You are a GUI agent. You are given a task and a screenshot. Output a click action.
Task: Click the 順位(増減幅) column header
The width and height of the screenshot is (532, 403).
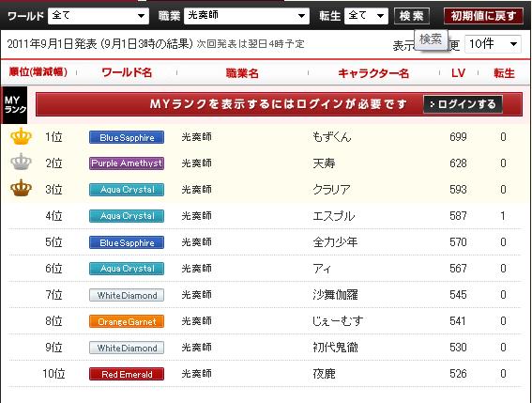click(38, 72)
